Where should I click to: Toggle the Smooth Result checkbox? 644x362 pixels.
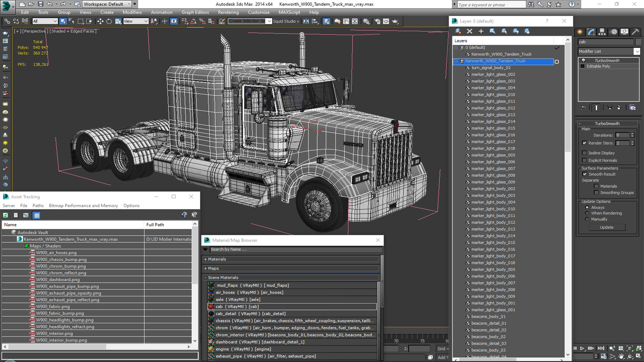pyautogui.click(x=585, y=174)
